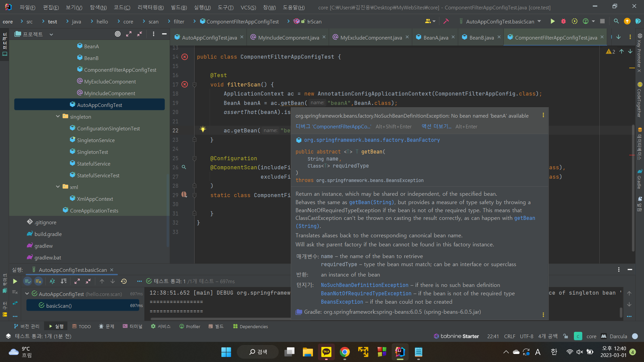This screenshot has height=362, width=644.
Task: Open KakaoTalk from the taskbar
Action: click(x=326, y=352)
